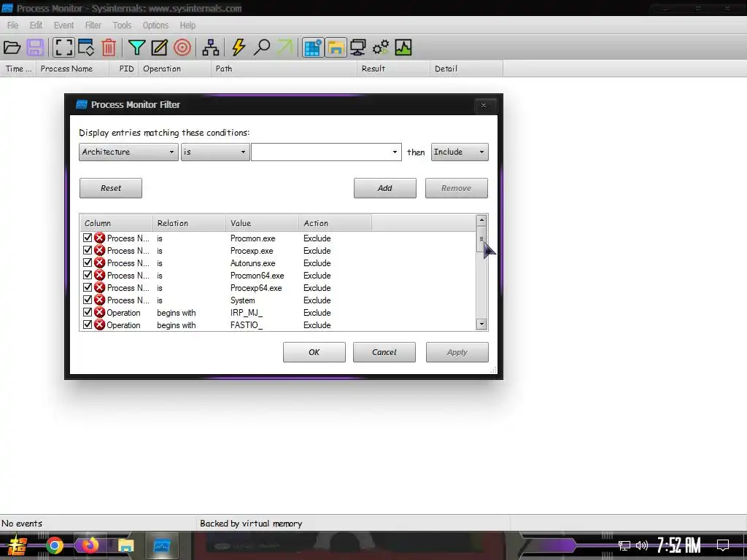Click the green Jump To arrow icon
The height and width of the screenshot is (560, 747).
285,47
